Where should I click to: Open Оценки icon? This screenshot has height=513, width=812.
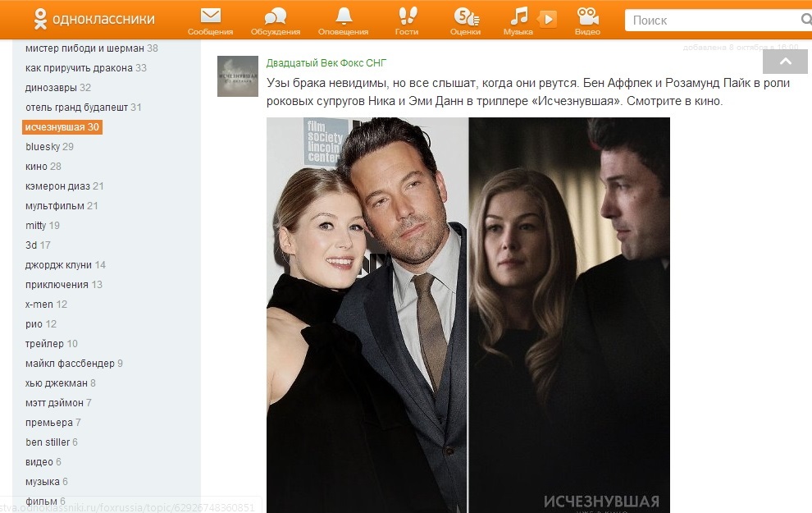click(x=466, y=16)
